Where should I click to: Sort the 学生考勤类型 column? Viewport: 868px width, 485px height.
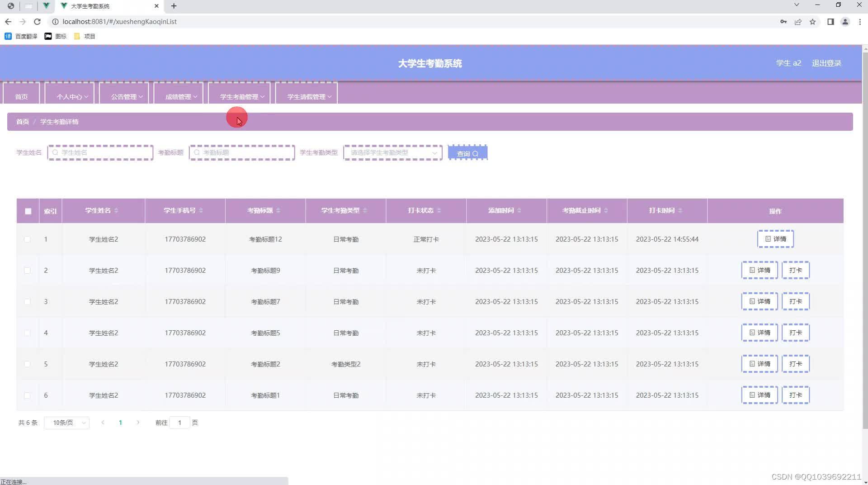(x=365, y=210)
